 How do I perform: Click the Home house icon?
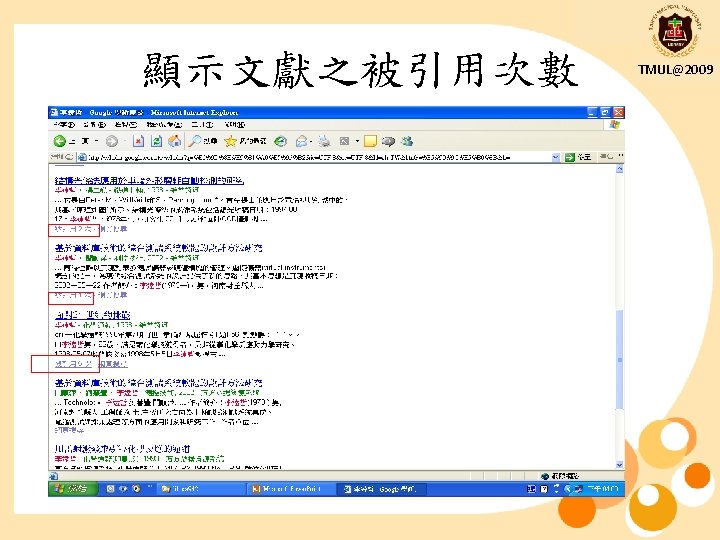[174, 141]
